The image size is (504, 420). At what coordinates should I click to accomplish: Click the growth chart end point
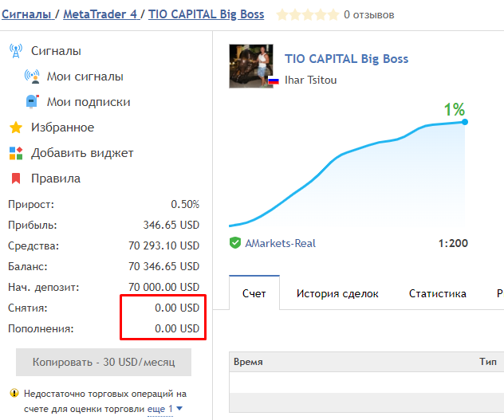pos(465,122)
